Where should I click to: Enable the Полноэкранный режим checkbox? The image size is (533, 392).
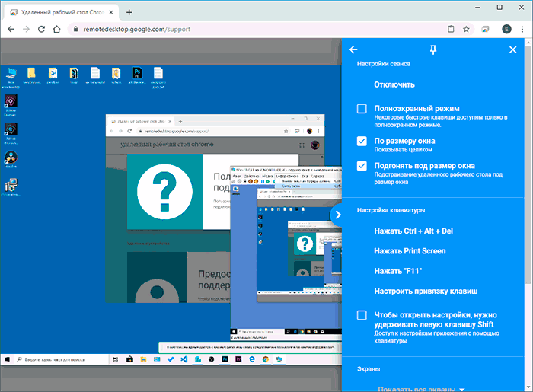pos(362,109)
